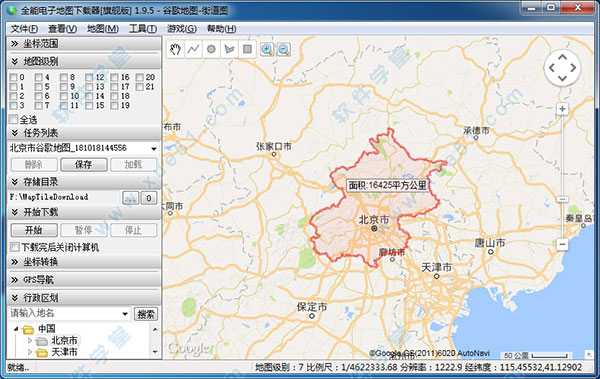Image resolution: width=600 pixels, height=379 pixels.
Task: Collapse the 开始下载 panel
Action: (x=84, y=212)
